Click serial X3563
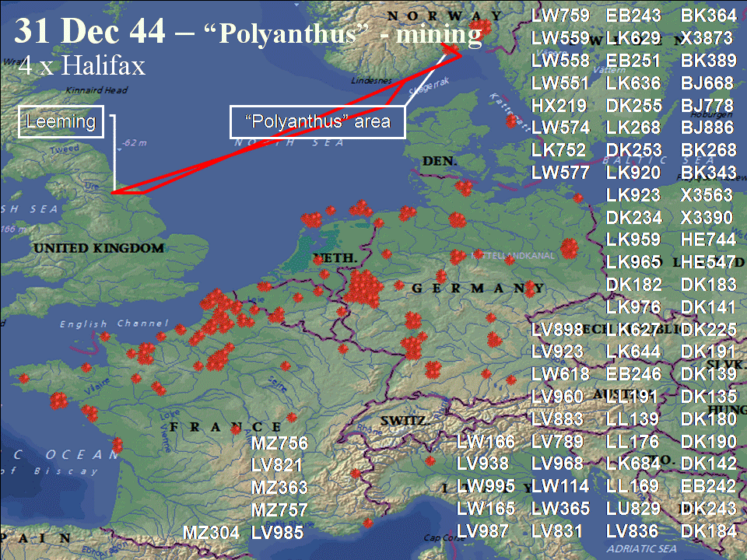The height and width of the screenshot is (560, 747). point(707,194)
